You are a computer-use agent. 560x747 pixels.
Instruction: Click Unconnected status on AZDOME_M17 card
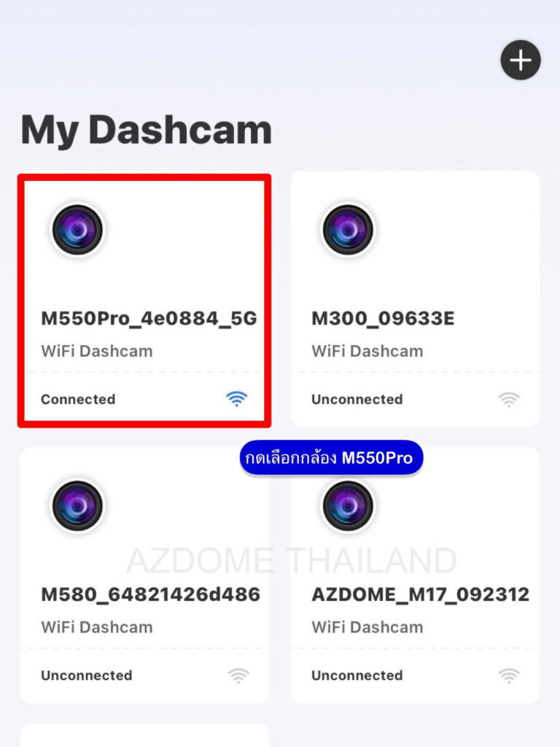click(357, 675)
